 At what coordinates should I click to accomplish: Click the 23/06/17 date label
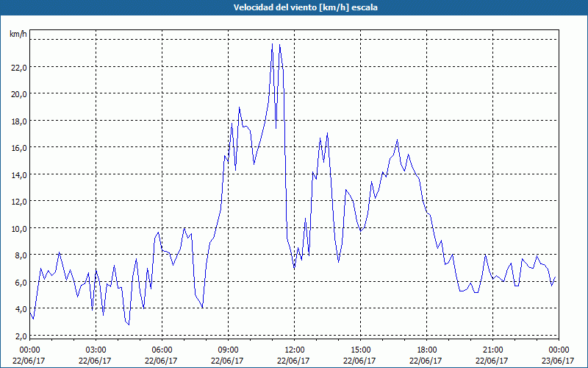[558, 361]
